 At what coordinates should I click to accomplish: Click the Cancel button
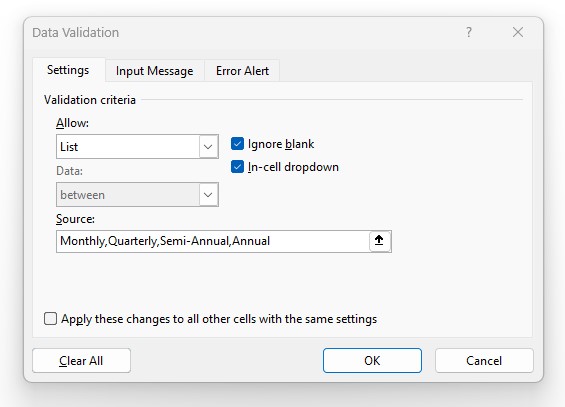pyautogui.click(x=484, y=361)
